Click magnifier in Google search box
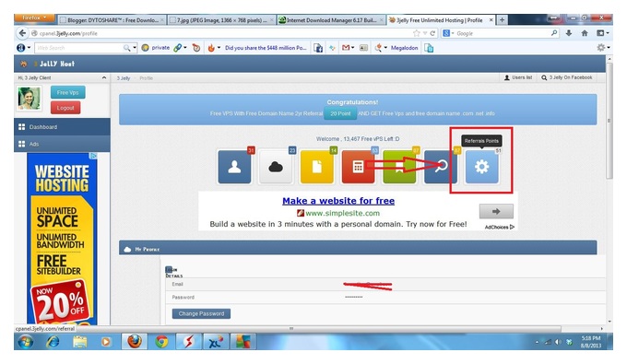 tap(554, 33)
